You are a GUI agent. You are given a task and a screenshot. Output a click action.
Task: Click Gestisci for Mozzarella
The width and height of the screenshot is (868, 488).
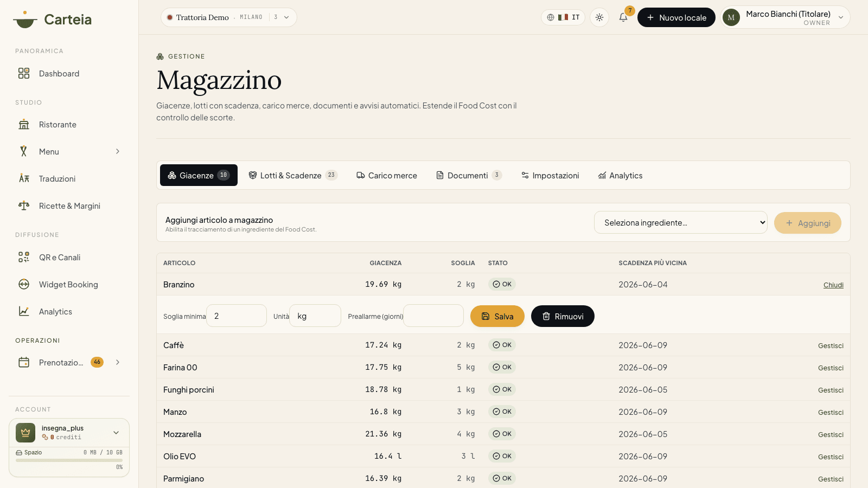pos(831,435)
